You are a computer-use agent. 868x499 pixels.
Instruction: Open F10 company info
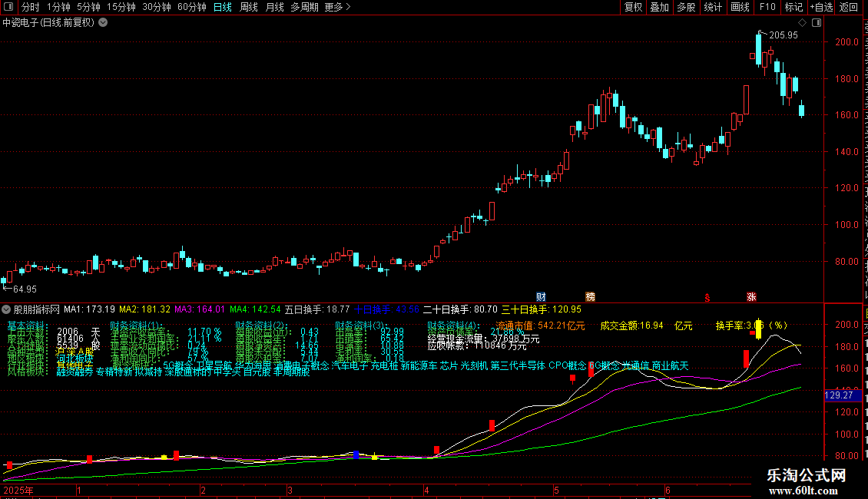click(767, 7)
